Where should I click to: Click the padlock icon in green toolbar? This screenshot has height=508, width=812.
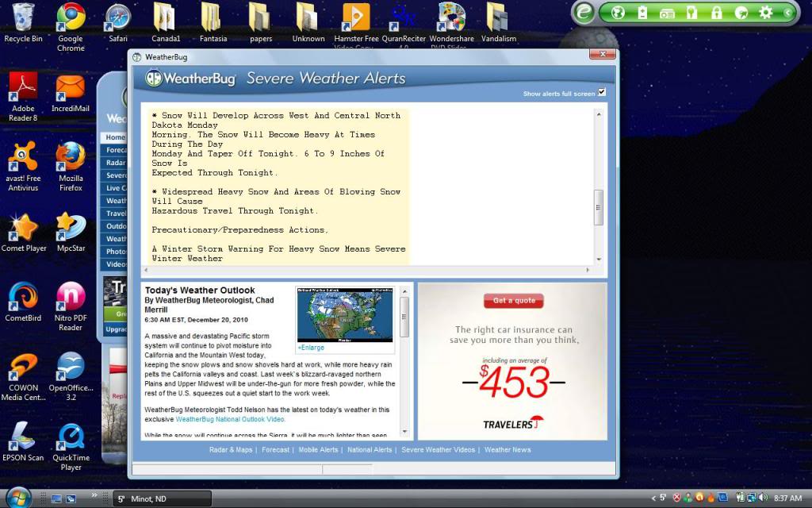pos(716,13)
